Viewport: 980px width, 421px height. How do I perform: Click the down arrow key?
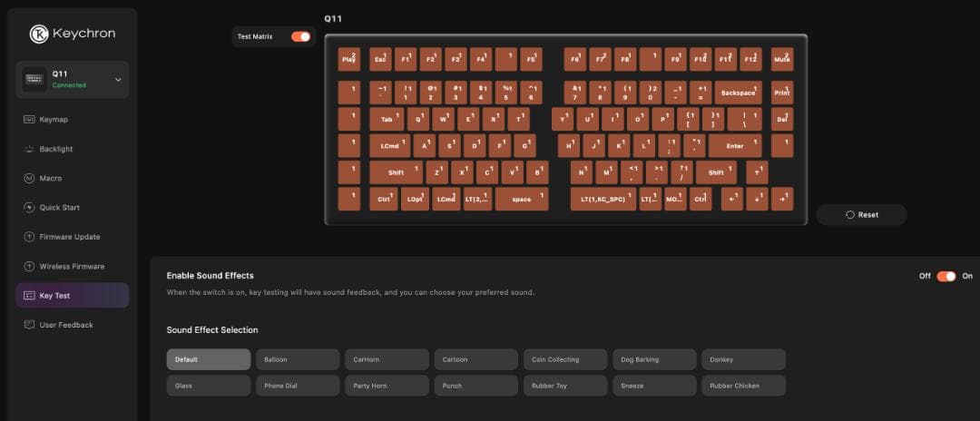(757, 199)
